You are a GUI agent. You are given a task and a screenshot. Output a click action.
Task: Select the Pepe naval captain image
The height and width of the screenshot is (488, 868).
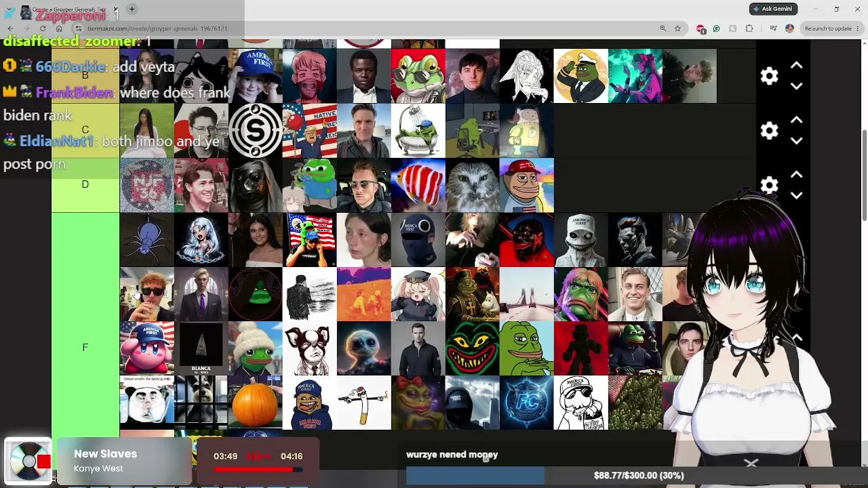coord(581,76)
